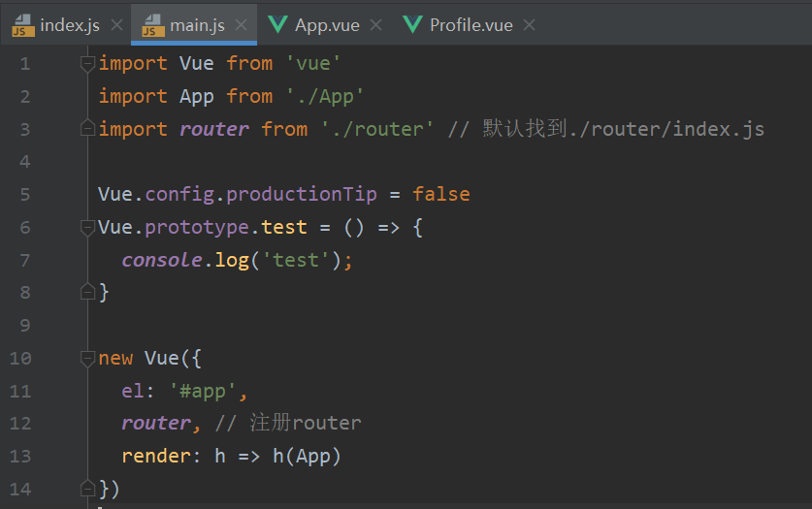The image size is (812, 509).
Task: Collapse the new Vue block at line 10
Action: click(x=88, y=359)
